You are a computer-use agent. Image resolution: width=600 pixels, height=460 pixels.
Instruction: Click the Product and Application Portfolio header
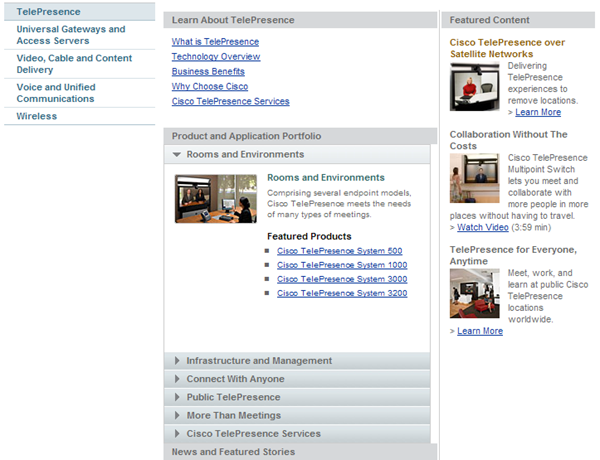point(300,136)
